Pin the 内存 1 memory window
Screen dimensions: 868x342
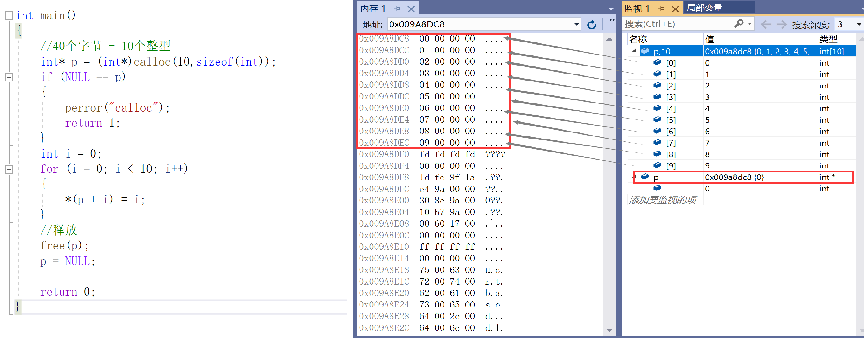tap(398, 9)
